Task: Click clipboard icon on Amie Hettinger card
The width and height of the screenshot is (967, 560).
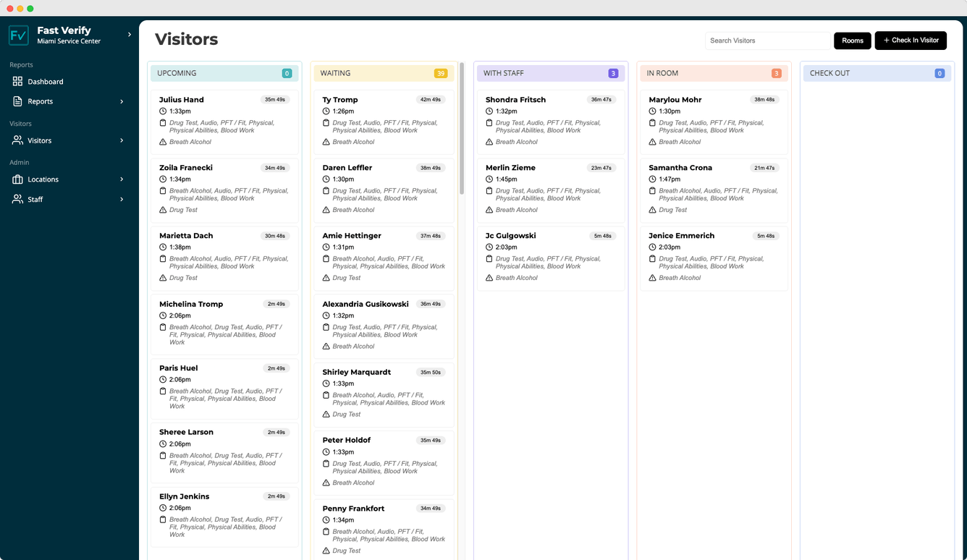Action: pos(326,259)
